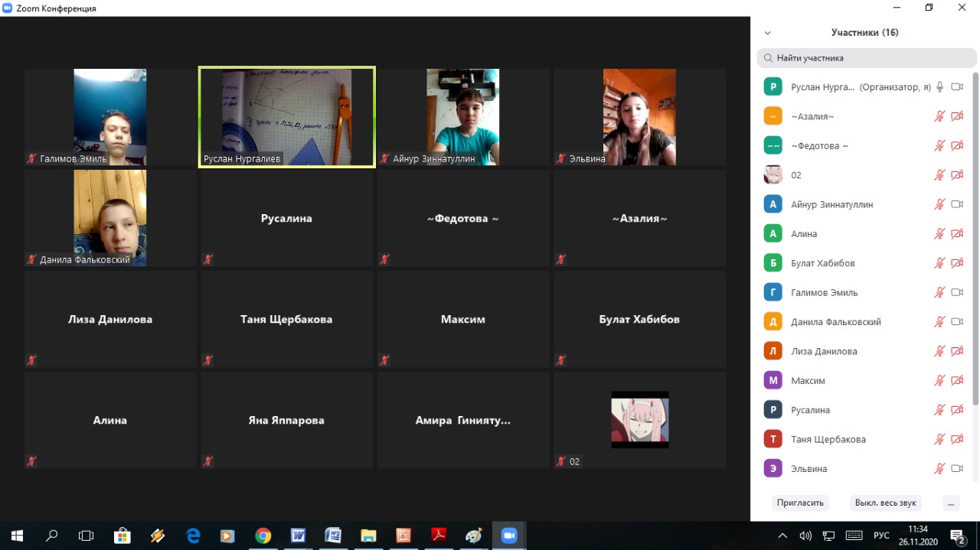
Task: Click the muted microphone icon for Максим
Action: (x=939, y=380)
